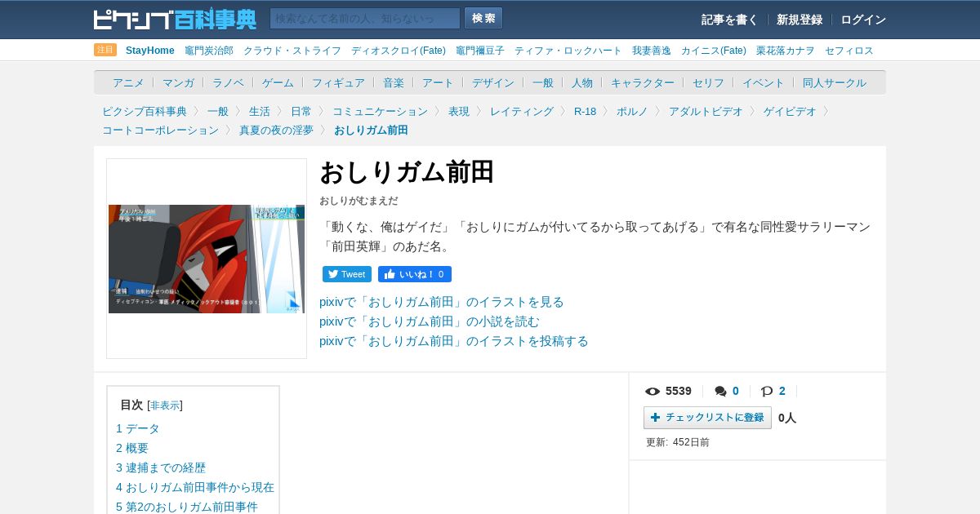Select the 同人サークル category menu item
980x514 pixels.
pyautogui.click(x=835, y=82)
